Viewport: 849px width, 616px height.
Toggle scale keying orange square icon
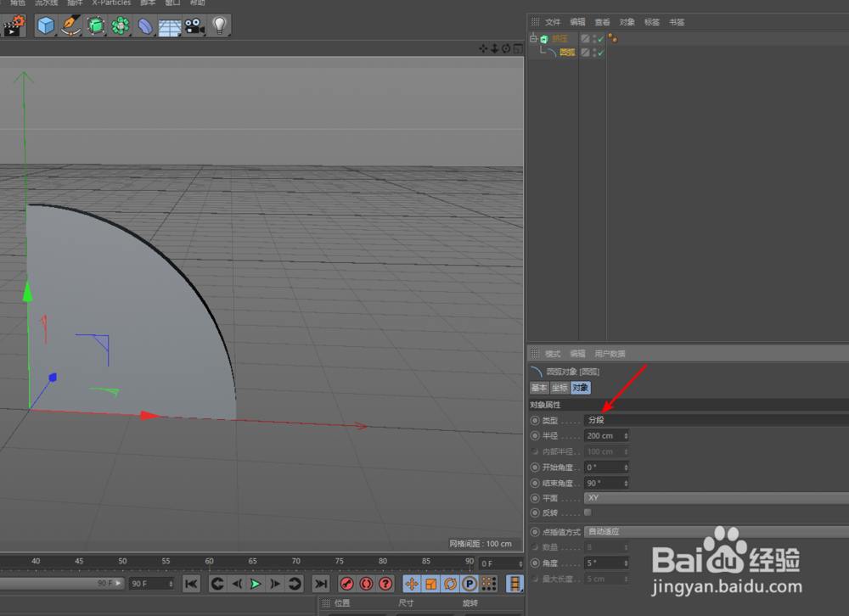click(x=431, y=584)
